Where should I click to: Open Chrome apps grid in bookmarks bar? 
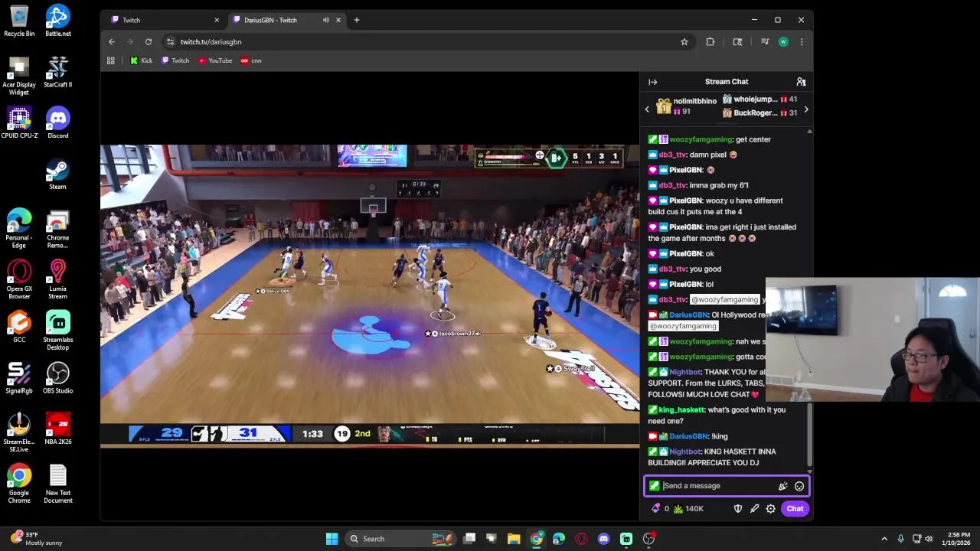pyautogui.click(x=111, y=60)
